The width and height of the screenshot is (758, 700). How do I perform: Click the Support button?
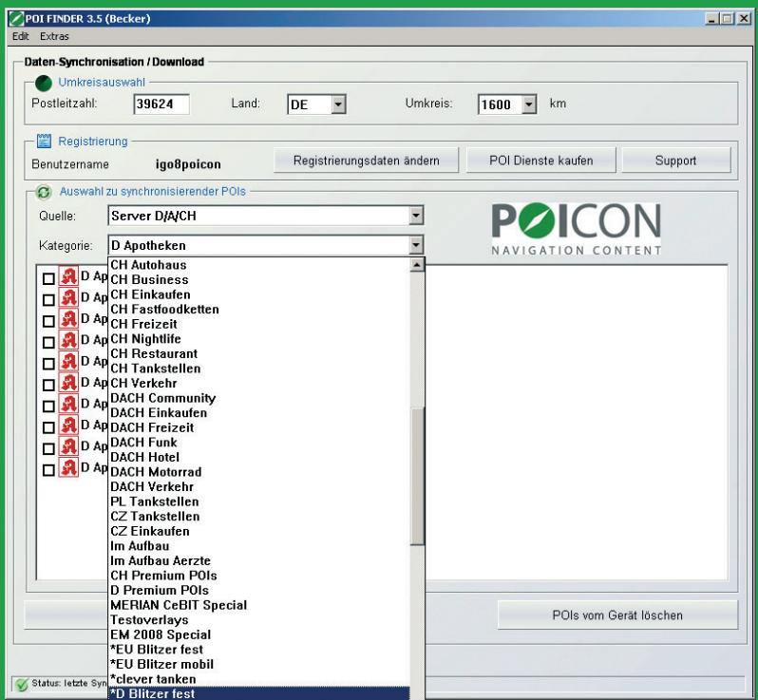tap(675, 161)
